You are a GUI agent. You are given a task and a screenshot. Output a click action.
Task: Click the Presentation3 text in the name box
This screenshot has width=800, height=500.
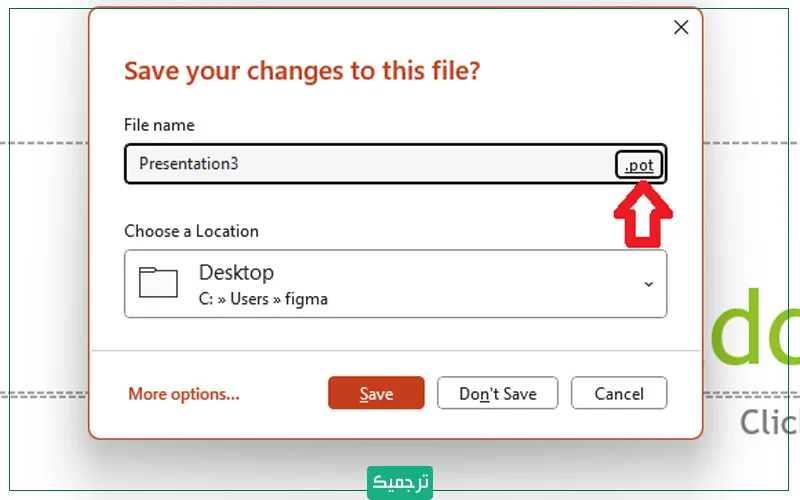189,164
